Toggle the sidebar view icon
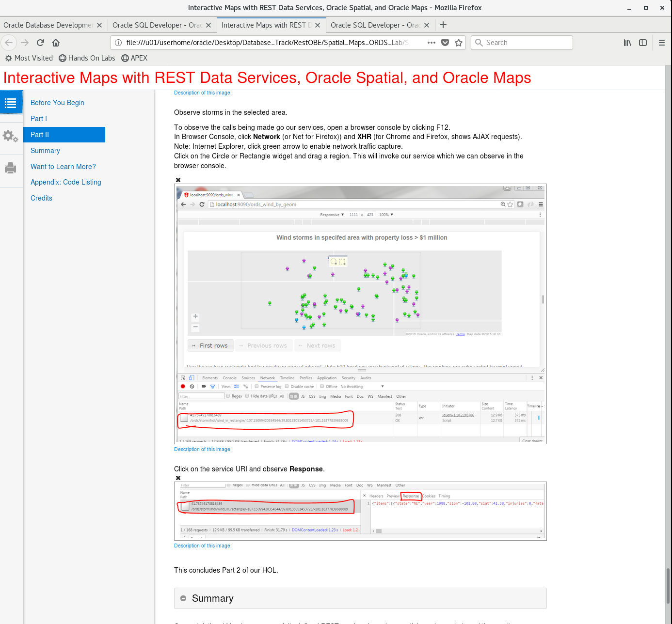Screen dimensions: 672x624 643,43
